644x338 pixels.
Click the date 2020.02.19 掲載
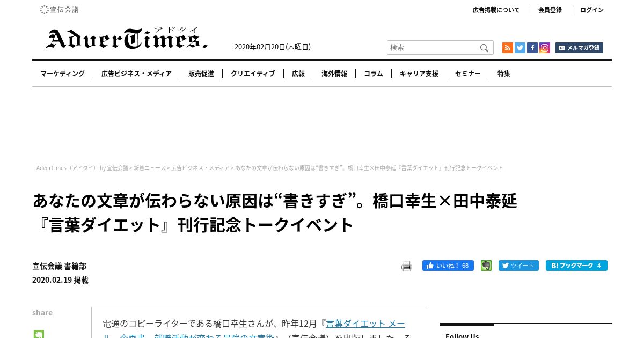(60, 280)
